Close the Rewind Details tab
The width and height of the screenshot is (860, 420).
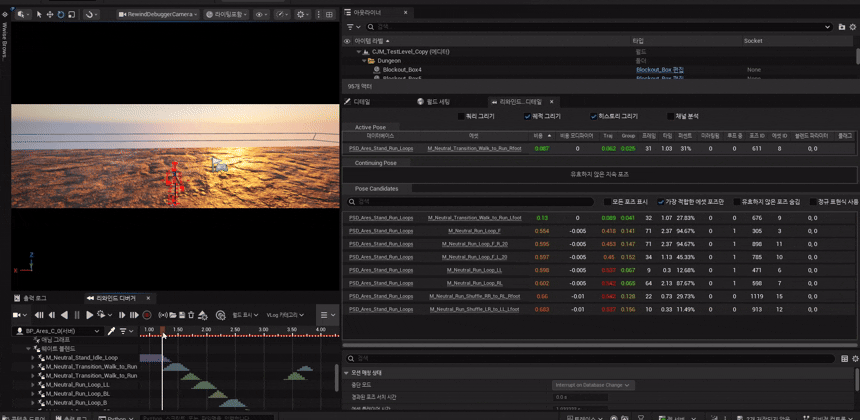pyautogui.click(x=552, y=101)
